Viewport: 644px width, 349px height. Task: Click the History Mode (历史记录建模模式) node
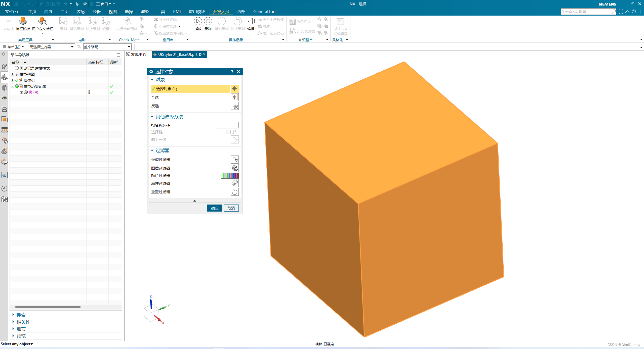[x=35, y=68]
